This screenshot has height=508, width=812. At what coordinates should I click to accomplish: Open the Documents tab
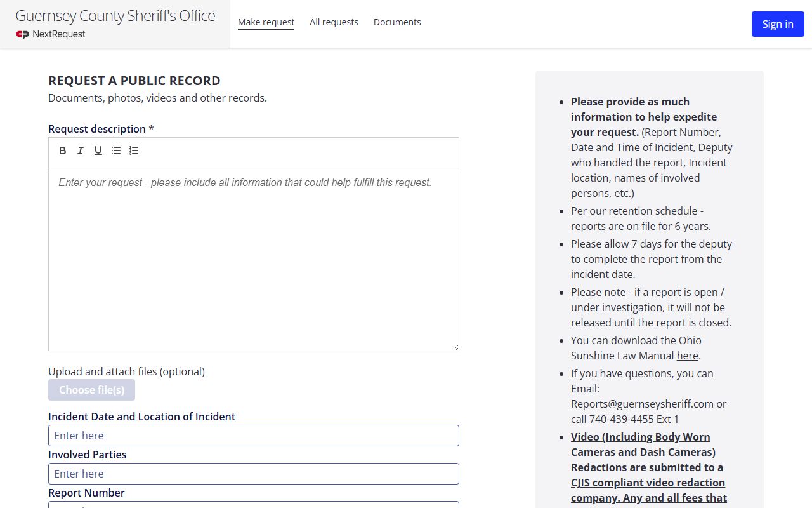pos(397,22)
